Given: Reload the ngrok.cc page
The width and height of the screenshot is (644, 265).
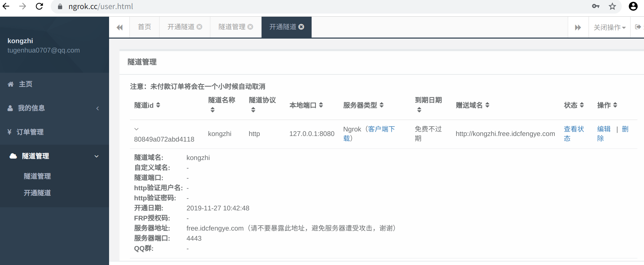Looking at the screenshot, I should point(39,6).
